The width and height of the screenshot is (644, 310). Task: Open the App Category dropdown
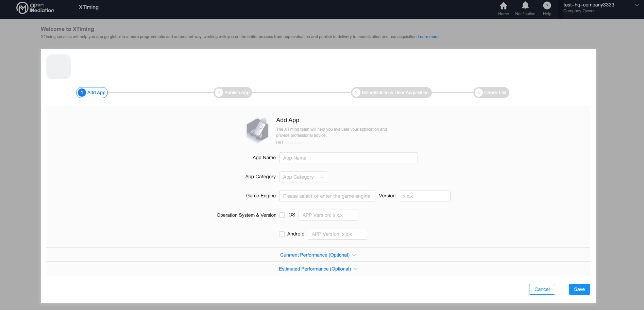[304, 177]
